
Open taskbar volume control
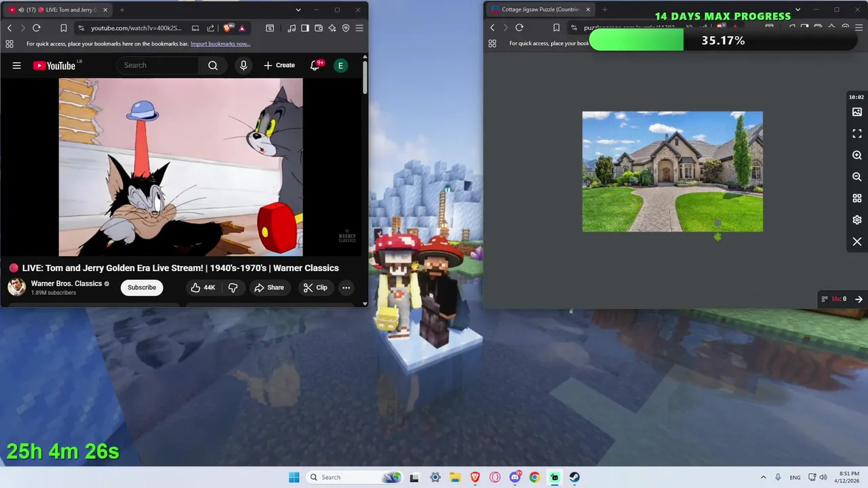pos(823,477)
